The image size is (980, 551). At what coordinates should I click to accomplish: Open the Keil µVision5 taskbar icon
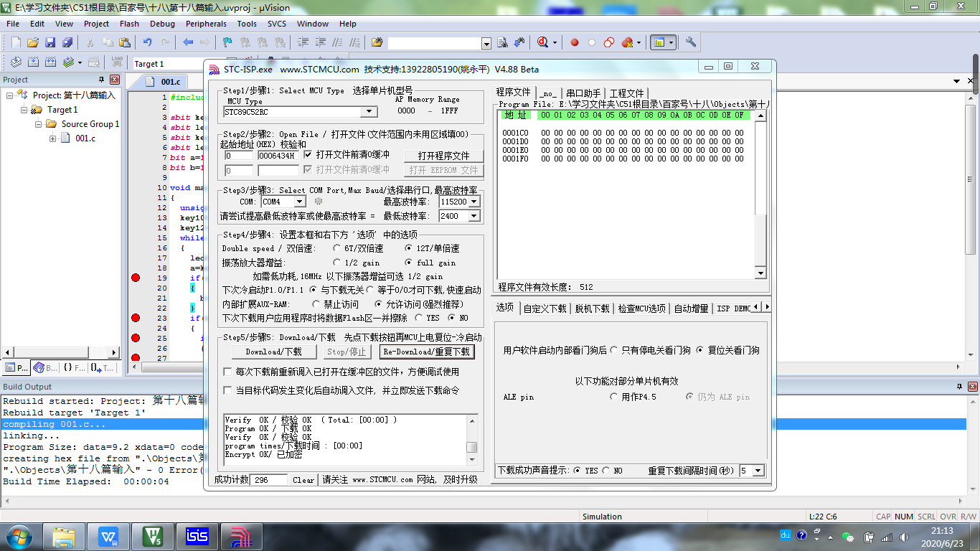click(152, 536)
